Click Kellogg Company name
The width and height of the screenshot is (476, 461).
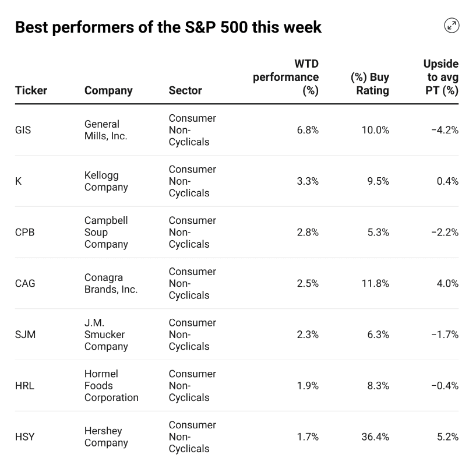(x=105, y=181)
